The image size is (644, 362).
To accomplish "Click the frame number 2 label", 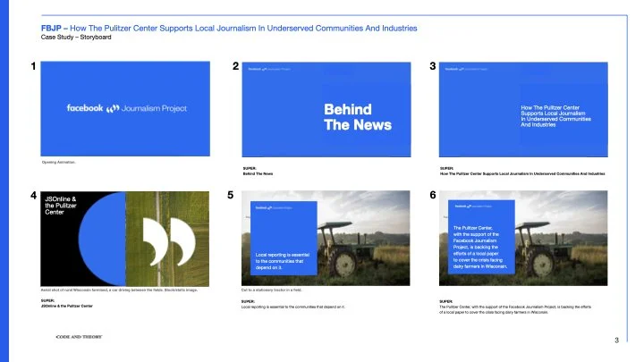I will [x=235, y=66].
